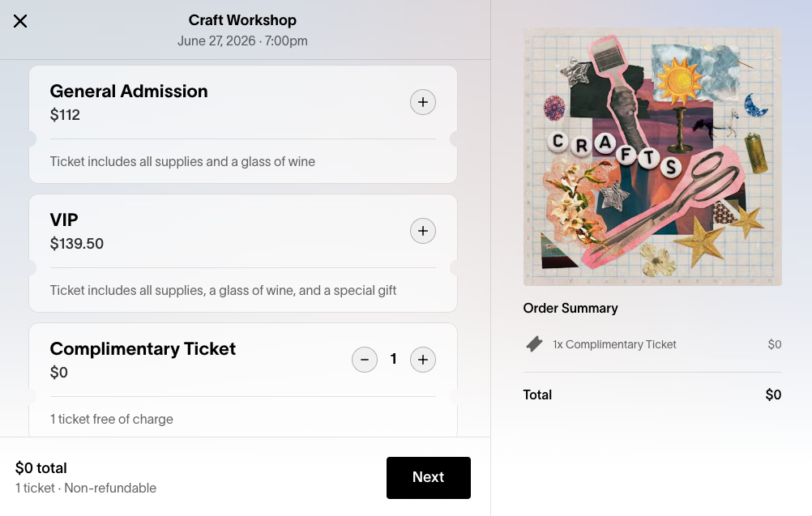812x516 pixels.
Task: Open the Crafts collage event image
Action: click(652, 157)
